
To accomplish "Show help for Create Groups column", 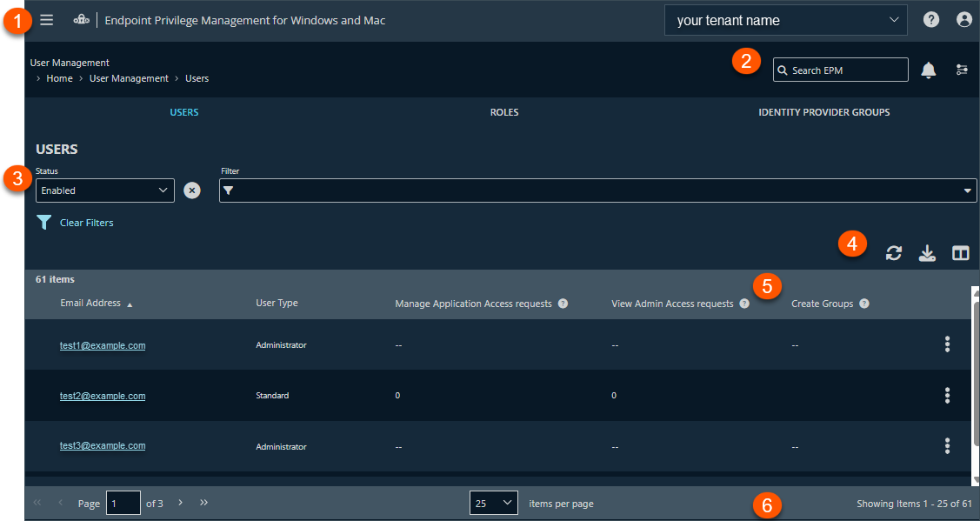I will (863, 304).
